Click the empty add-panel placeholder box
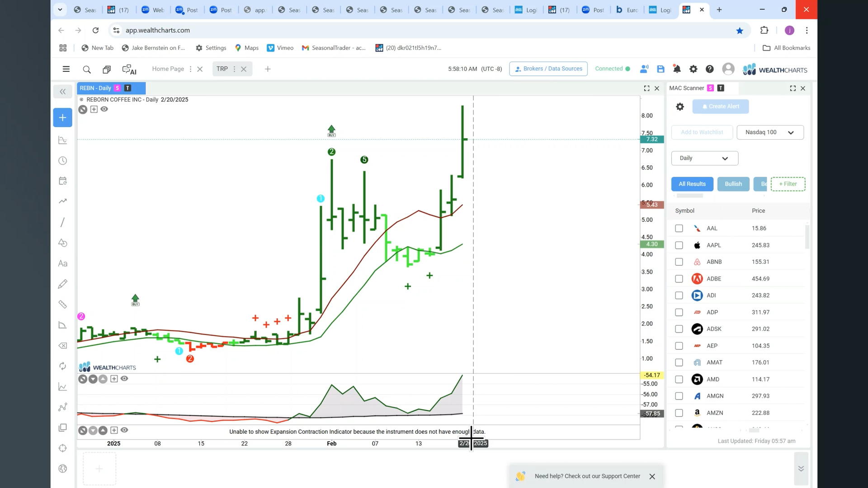The image size is (868, 488). pyautogui.click(x=99, y=469)
